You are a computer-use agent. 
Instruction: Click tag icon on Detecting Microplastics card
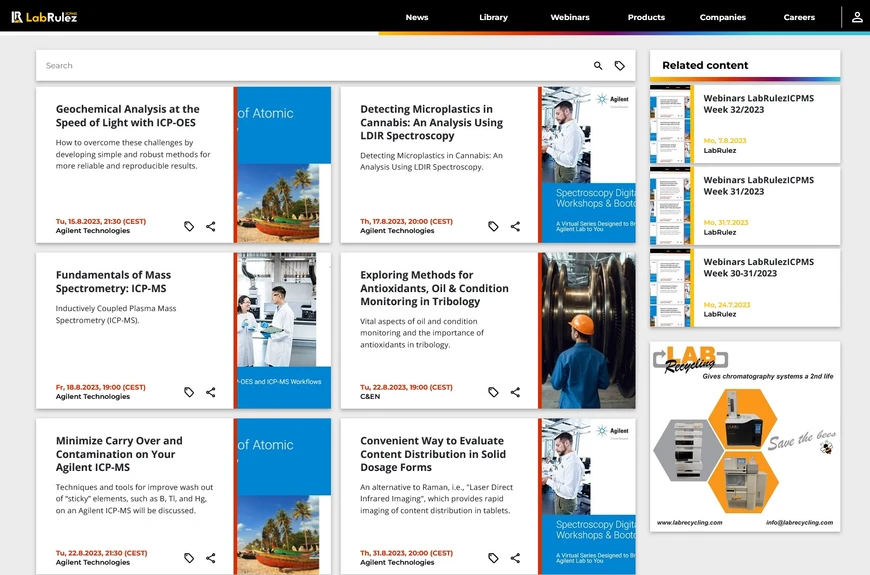click(493, 226)
